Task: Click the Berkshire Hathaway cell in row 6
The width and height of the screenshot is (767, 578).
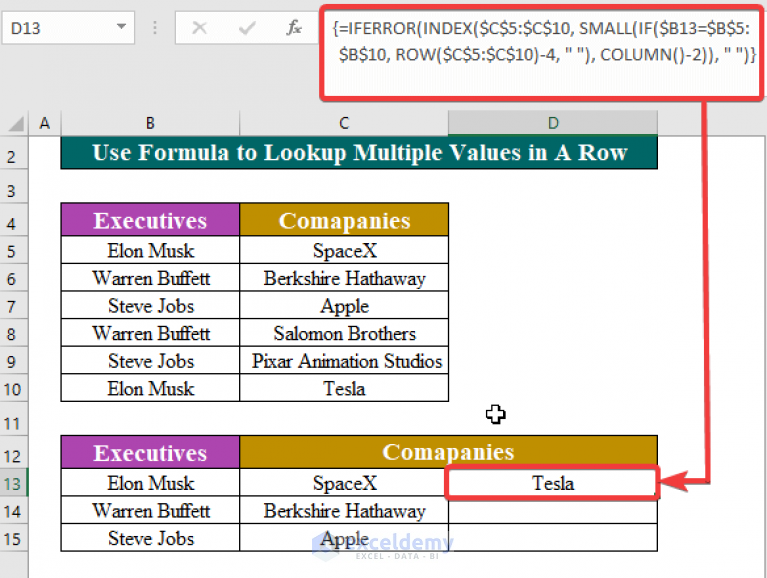Action: 344,278
